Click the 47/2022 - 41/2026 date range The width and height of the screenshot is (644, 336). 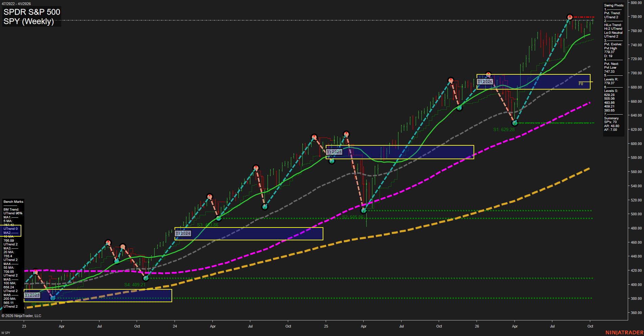point(16,4)
